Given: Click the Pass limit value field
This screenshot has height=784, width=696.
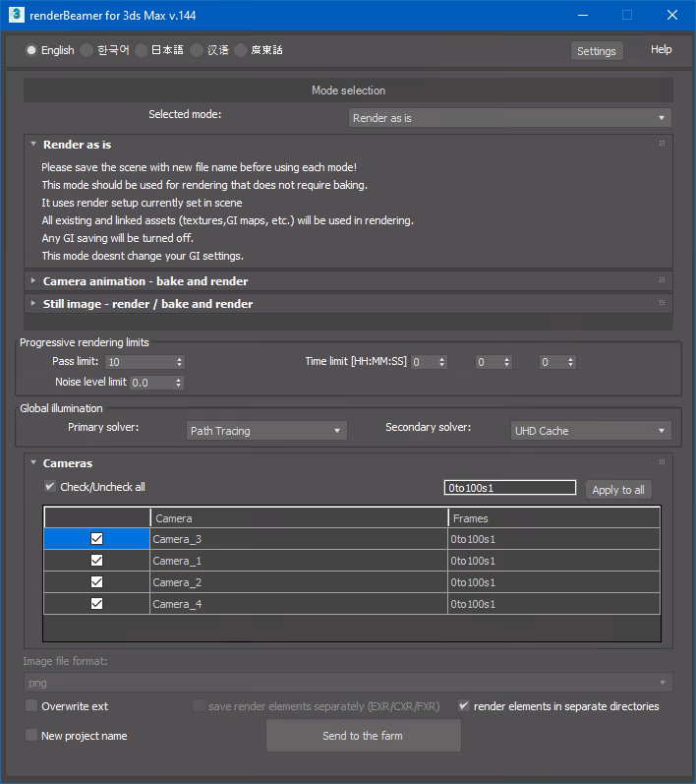Looking at the screenshot, I should pyautogui.click(x=140, y=362).
